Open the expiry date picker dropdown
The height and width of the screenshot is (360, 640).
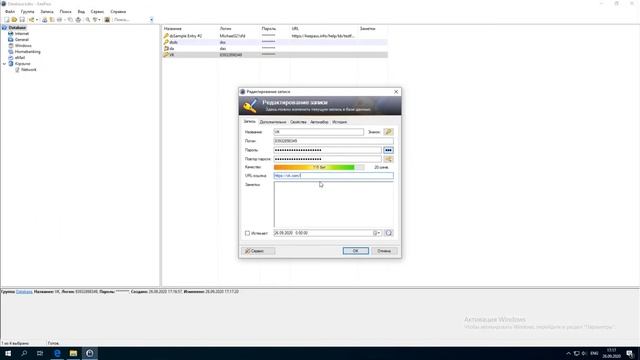377,233
